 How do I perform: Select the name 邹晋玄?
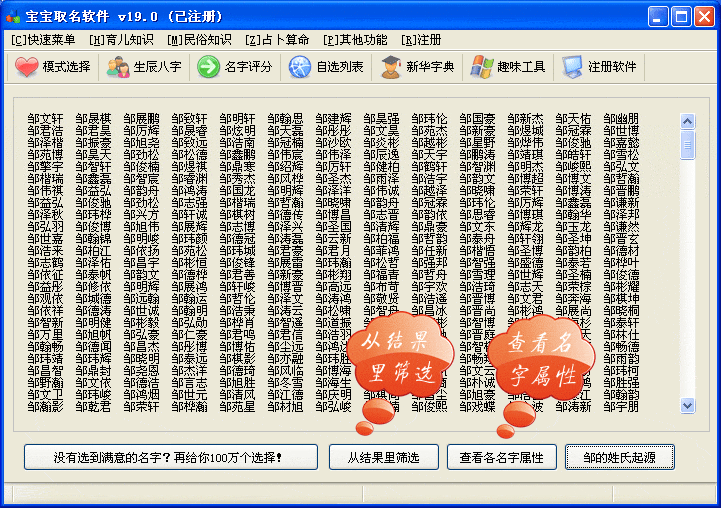(x=621, y=239)
